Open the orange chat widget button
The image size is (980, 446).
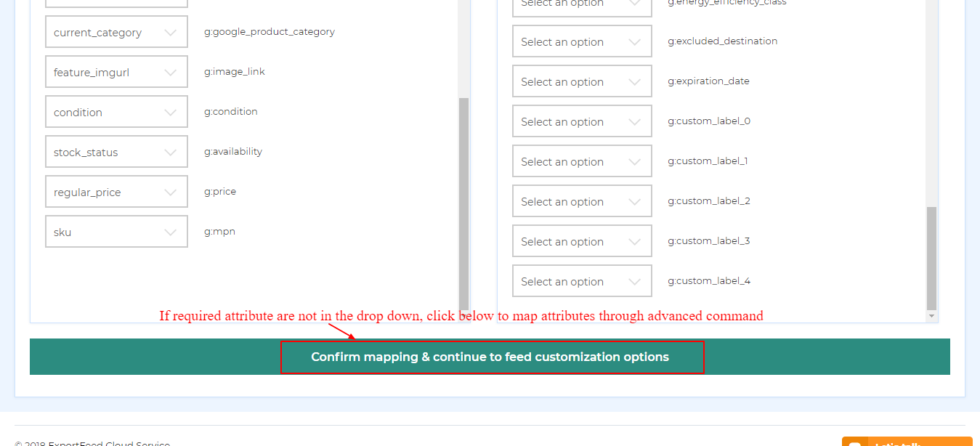pyautogui.click(x=907, y=441)
